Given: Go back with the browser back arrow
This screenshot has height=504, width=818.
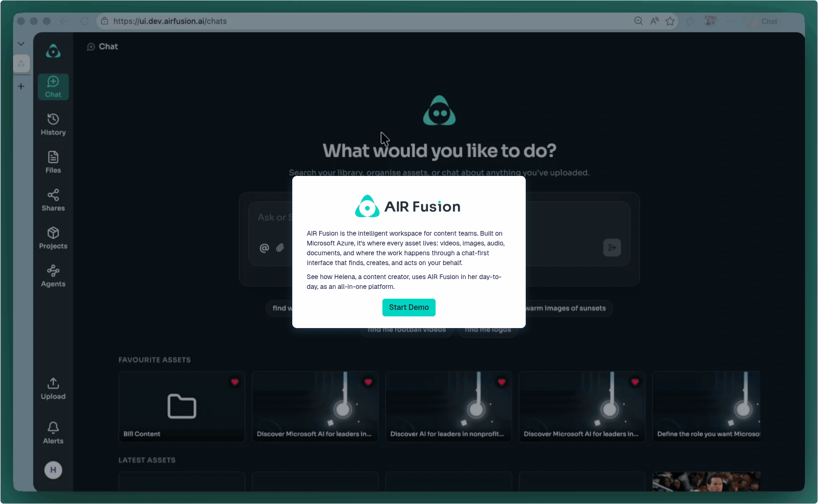Looking at the screenshot, I should (x=64, y=21).
